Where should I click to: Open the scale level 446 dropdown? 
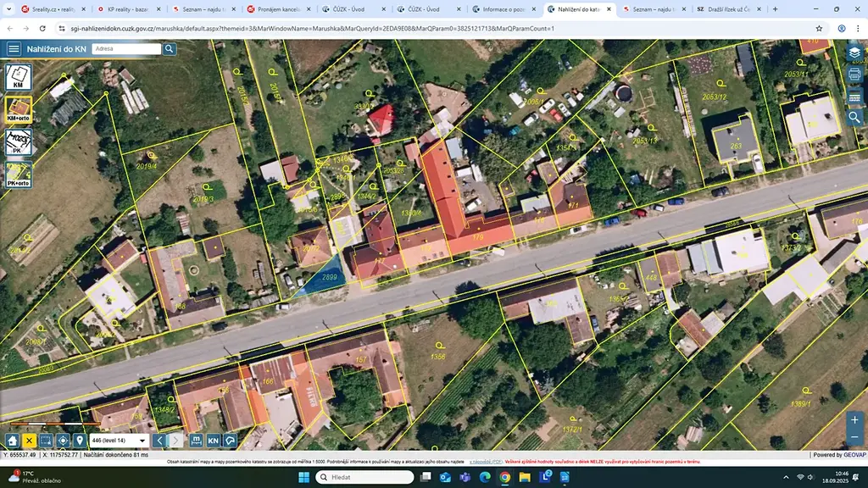coord(119,441)
